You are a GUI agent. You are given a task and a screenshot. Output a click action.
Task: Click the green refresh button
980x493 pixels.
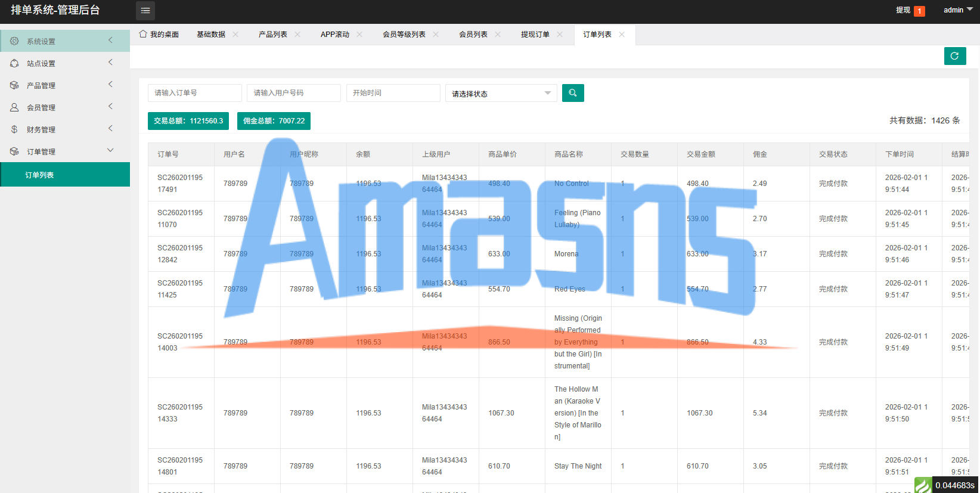(x=955, y=56)
